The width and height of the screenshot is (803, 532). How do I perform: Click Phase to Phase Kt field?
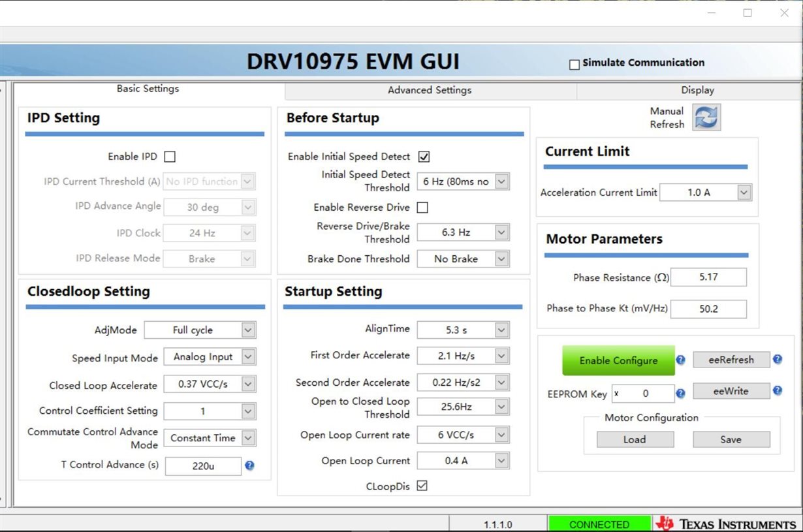(x=708, y=309)
